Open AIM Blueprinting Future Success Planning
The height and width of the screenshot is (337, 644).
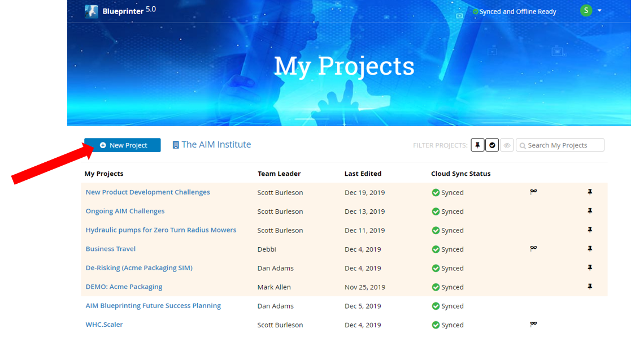[x=153, y=305]
